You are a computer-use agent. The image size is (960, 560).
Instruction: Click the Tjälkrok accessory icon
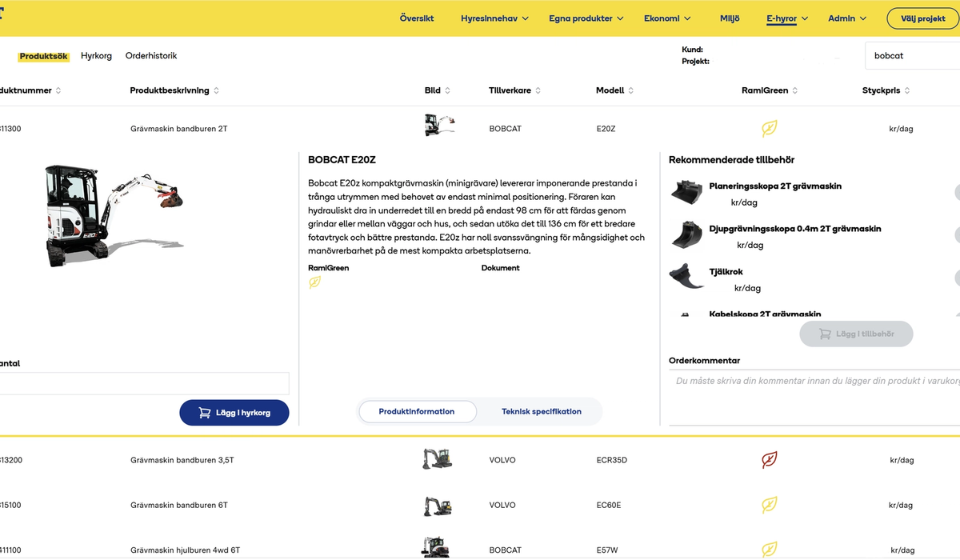(x=686, y=276)
